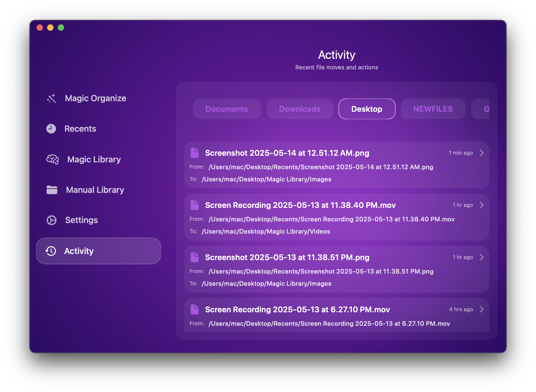The height and width of the screenshot is (392, 536).
Task: Expand chevron for Screen Recording 11.38.40 PM
Action: (x=482, y=205)
